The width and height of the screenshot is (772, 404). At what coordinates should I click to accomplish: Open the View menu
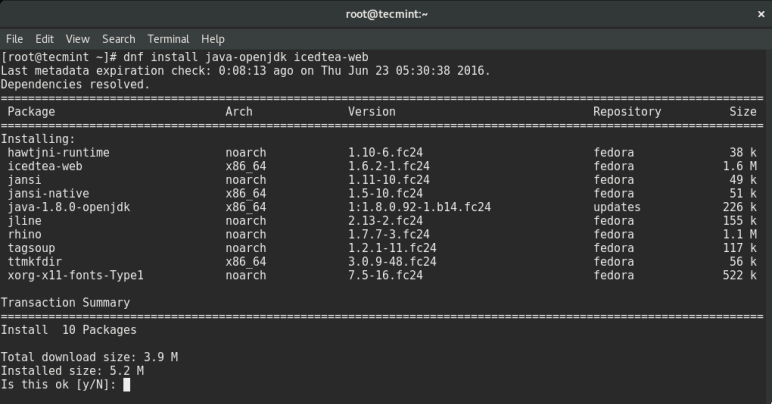78,39
